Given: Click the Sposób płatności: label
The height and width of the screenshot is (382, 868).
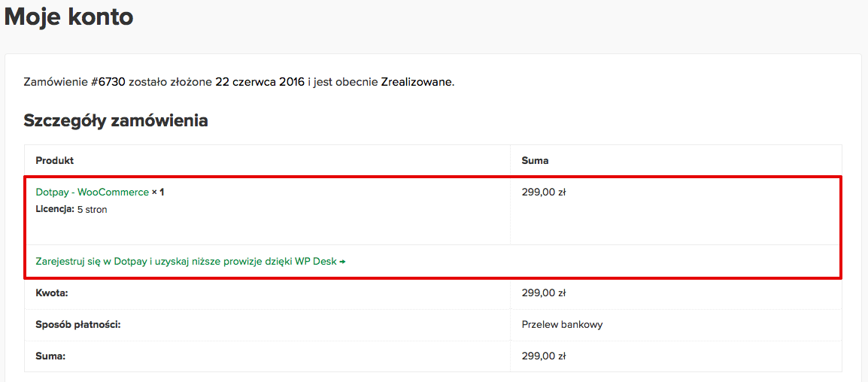Looking at the screenshot, I should click(x=78, y=324).
